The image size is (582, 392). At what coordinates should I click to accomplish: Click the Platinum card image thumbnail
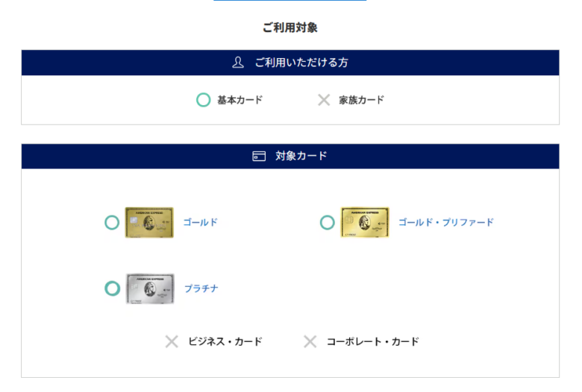[150, 289]
